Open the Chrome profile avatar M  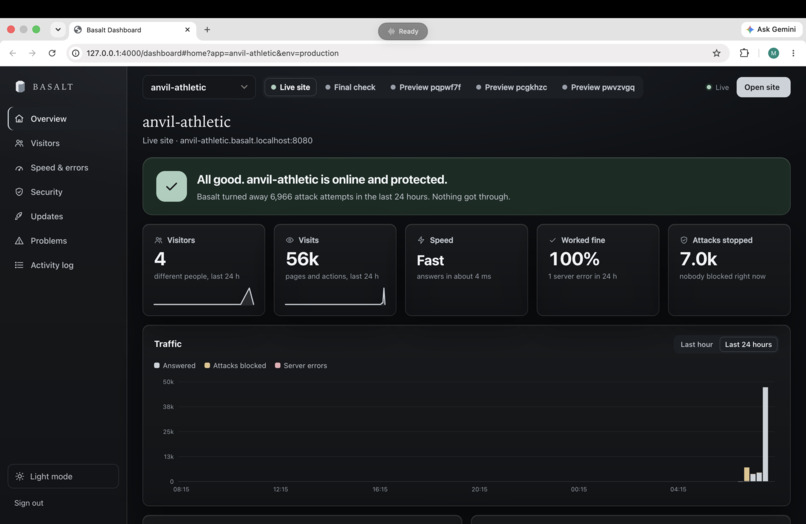point(773,53)
